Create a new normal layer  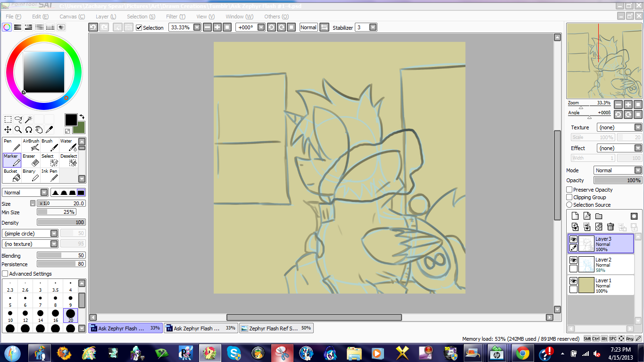click(x=575, y=216)
